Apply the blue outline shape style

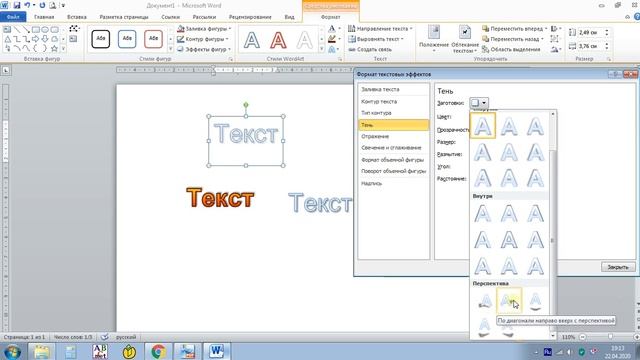[127, 39]
